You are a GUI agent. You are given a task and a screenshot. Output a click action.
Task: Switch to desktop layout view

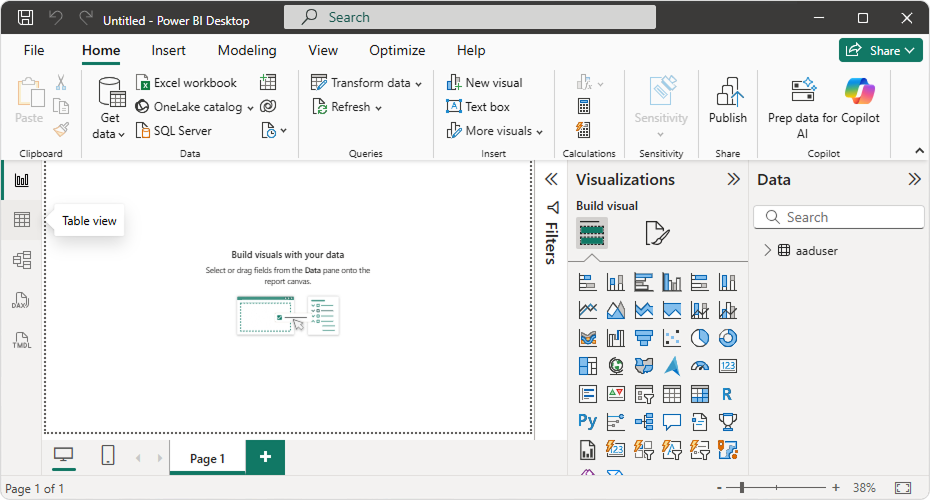pos(63,456)
